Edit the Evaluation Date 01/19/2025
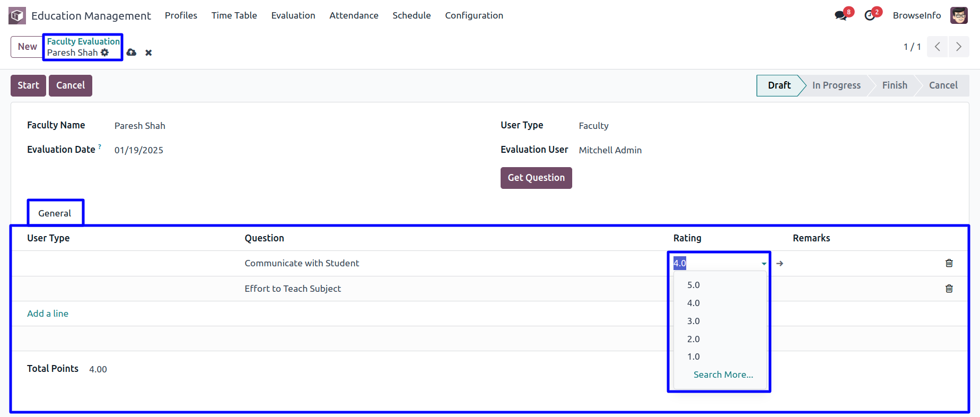980x417 pixels. [x=139, y=150]
